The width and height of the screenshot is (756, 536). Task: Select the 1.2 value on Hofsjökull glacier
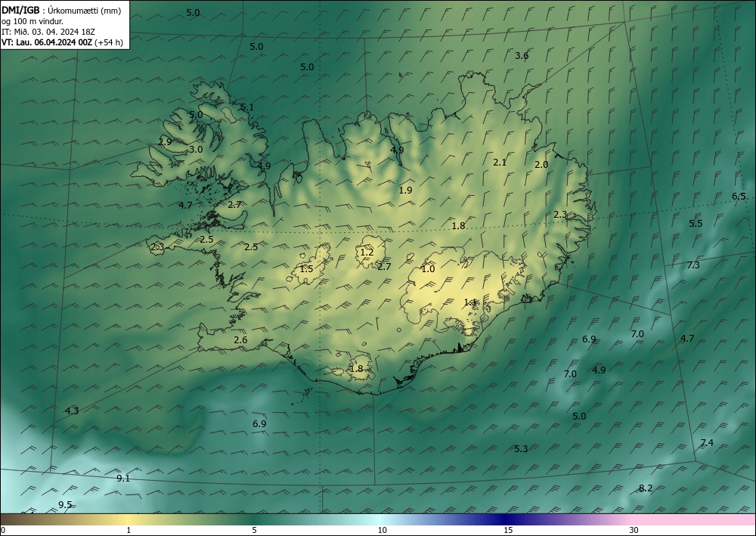click(x=367, y=252)
